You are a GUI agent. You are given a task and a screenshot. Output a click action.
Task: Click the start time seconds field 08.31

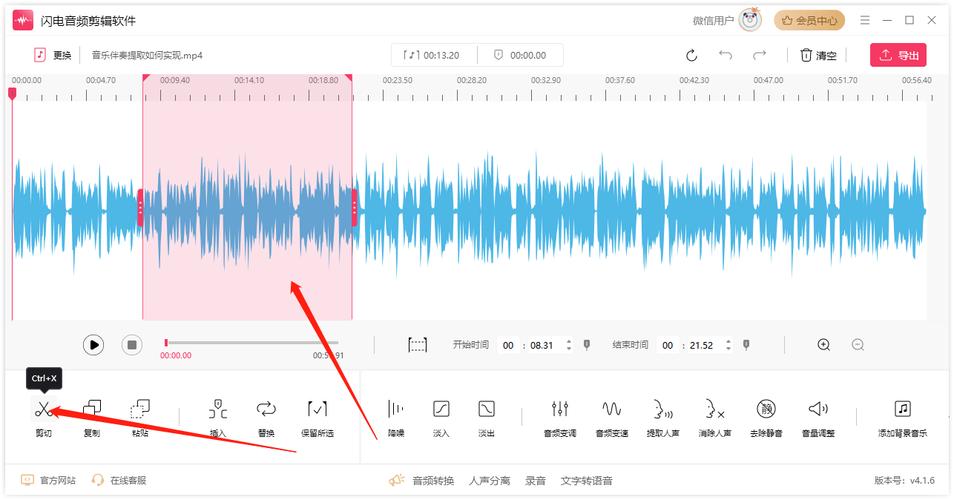pos(541,345)
